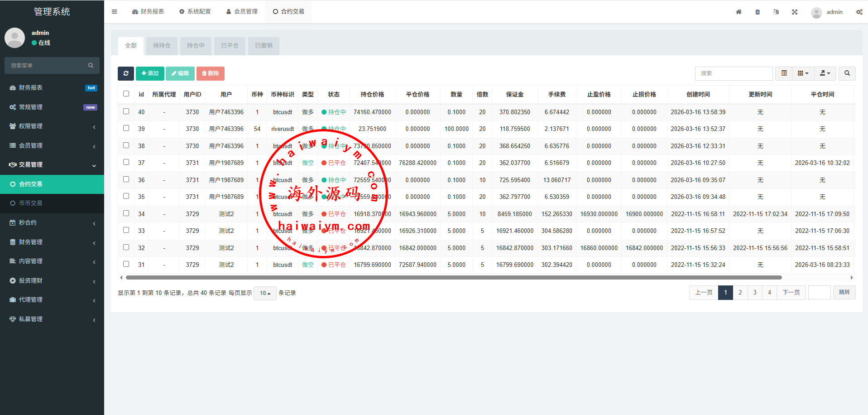The height and width of the screenshot is (415, 868).
Task: Go to next page with 下一页
Action: [791, 293]
